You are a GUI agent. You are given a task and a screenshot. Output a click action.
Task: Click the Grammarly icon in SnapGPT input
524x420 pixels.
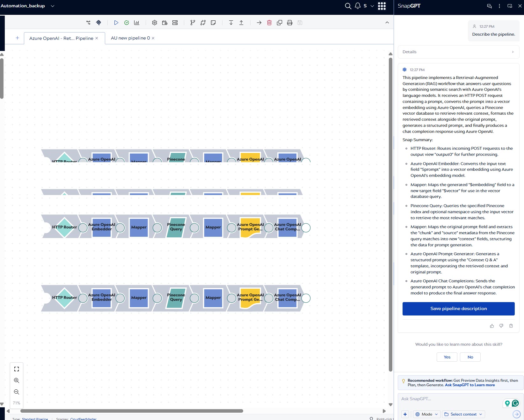[x=515, y=403]
